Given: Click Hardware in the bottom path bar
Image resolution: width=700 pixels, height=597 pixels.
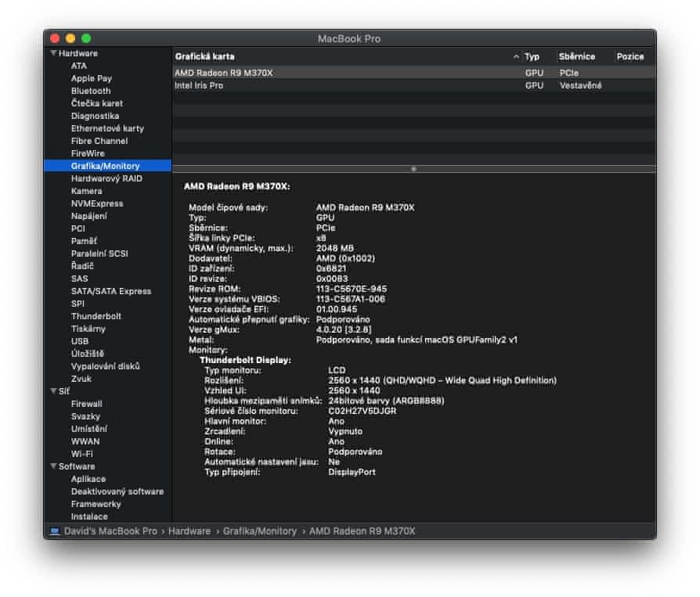Looking at the screenshot, I should point(189,531).
